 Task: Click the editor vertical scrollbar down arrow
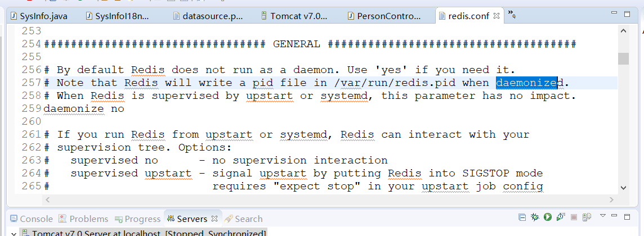tap(623, 187)
